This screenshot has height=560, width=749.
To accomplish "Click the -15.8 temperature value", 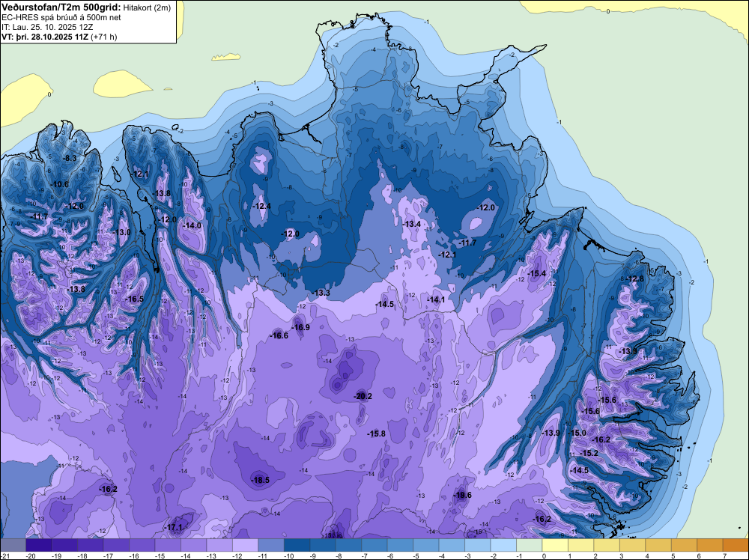I will point(377,433).
